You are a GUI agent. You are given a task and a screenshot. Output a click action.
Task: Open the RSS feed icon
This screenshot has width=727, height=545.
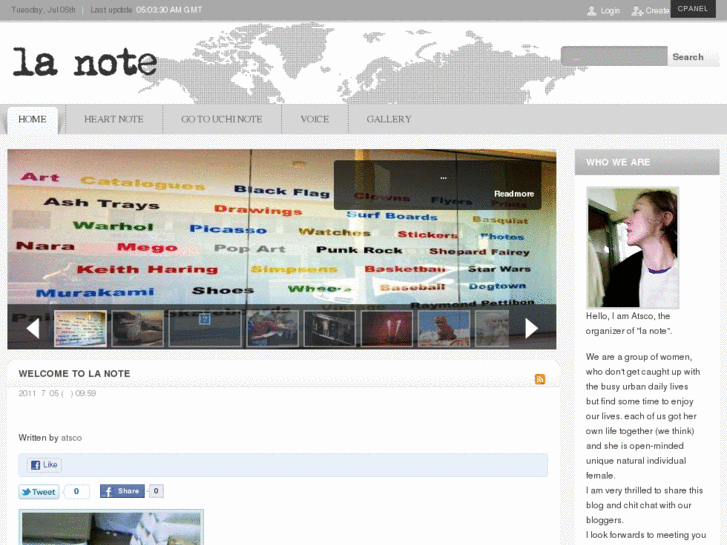coord(540,379)
